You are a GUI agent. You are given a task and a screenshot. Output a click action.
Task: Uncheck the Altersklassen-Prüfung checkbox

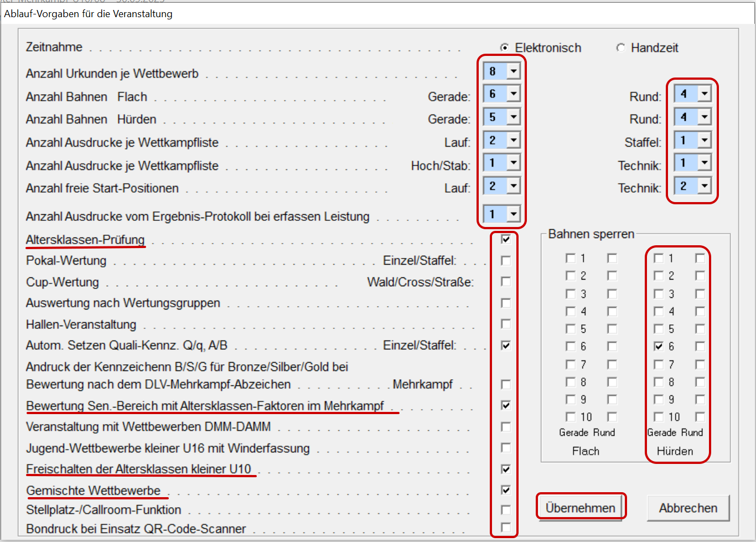(506, 239)
